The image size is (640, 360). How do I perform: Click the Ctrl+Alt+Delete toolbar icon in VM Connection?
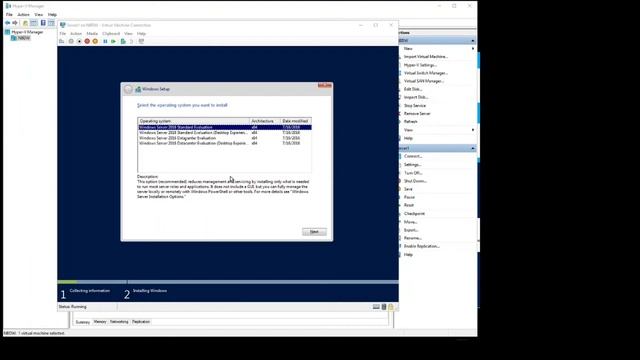coord(62,41)
